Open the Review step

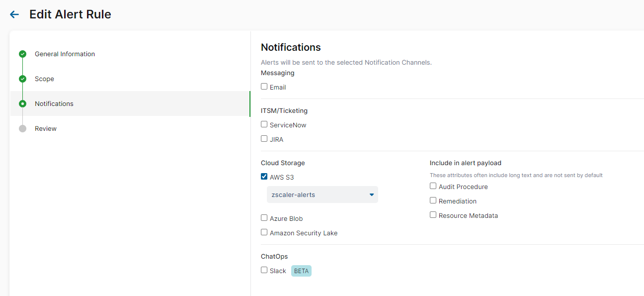(x=46, y=128)
